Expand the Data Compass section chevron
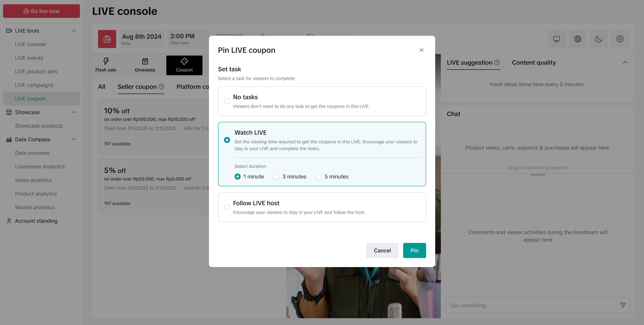The width and height of the screenshot is (644, 325). [74, 139]
